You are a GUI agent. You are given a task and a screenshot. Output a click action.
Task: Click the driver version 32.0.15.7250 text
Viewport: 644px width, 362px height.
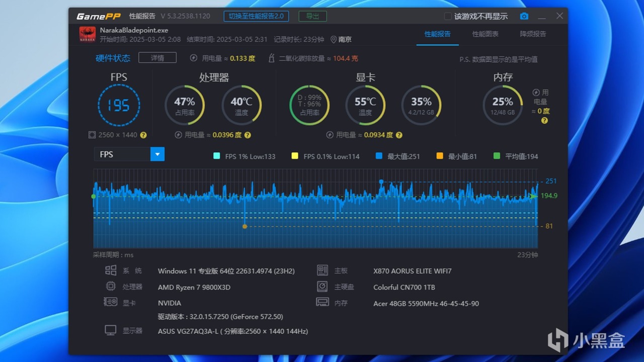point(220,317)
